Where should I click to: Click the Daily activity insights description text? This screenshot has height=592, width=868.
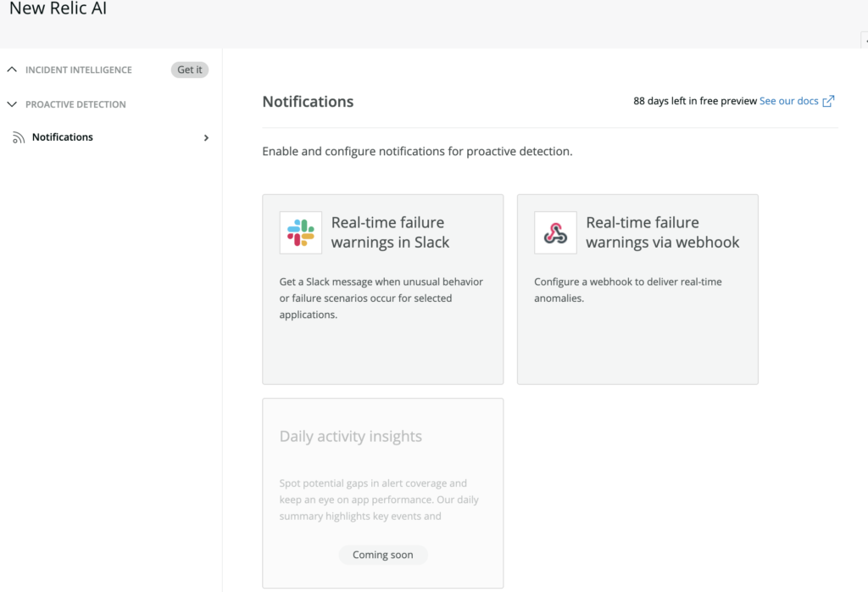[x=379, y=500]
